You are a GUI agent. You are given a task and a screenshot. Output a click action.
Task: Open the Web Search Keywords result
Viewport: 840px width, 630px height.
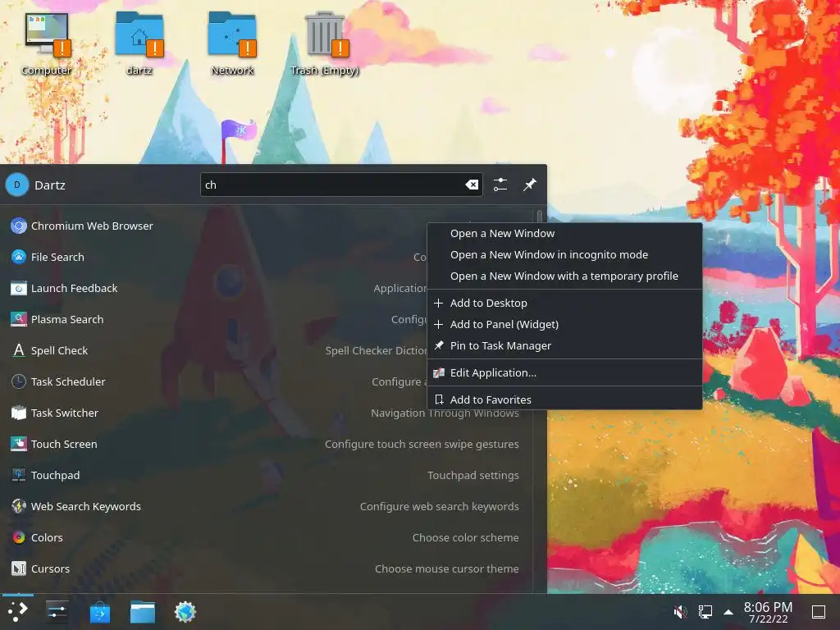[x=265, y=506]
